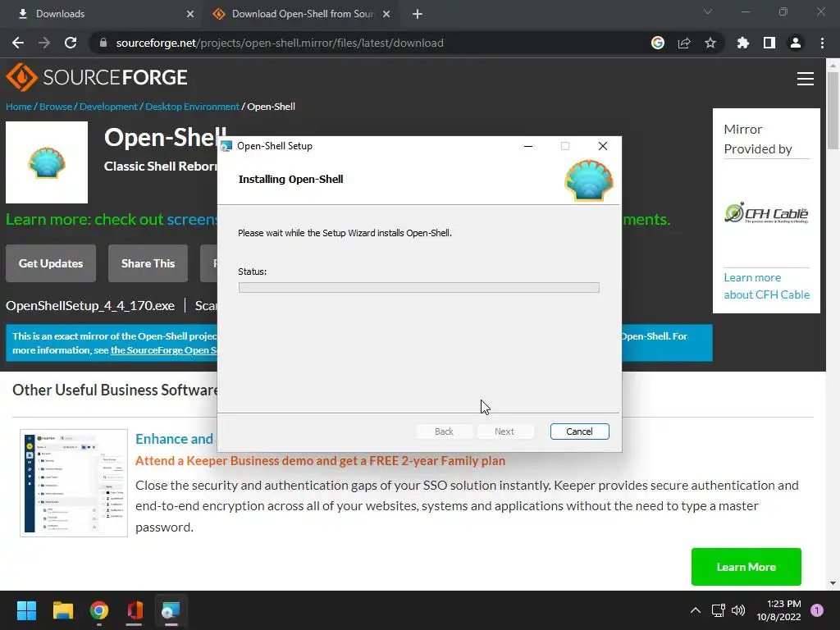This screenshot has height=630, width=840.
Task: Bookmark this page with the star
Action: click(710, 43)
